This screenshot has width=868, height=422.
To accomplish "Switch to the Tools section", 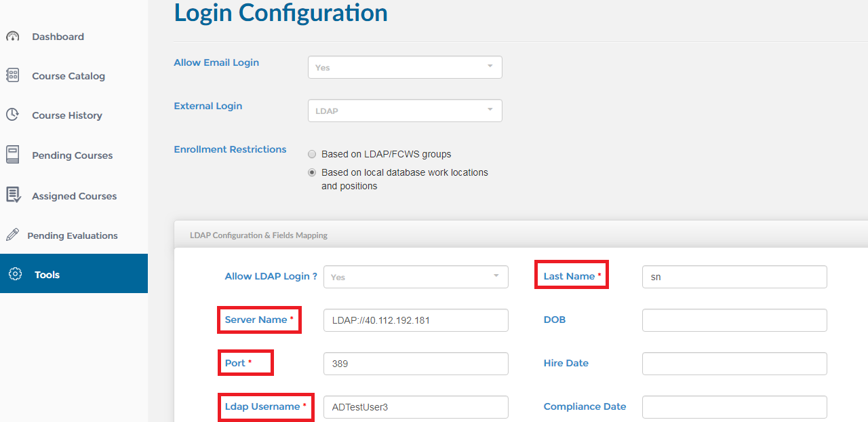I will point(46,274).
